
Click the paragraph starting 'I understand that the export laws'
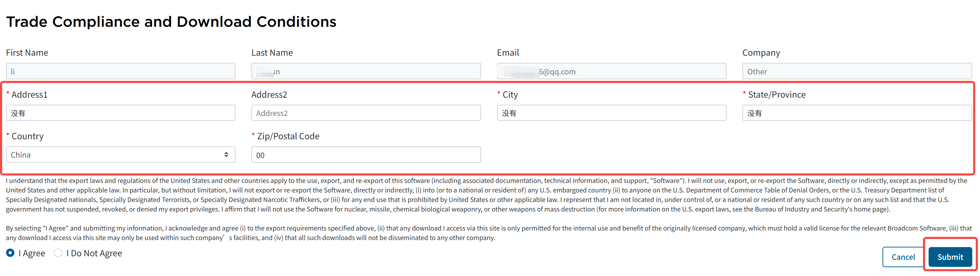[x=486, y=195]
